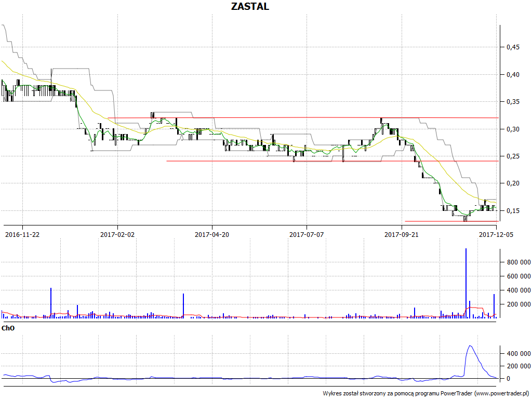
Task: Click the 0,30 price axis value
Action: [x=513, y=129]
